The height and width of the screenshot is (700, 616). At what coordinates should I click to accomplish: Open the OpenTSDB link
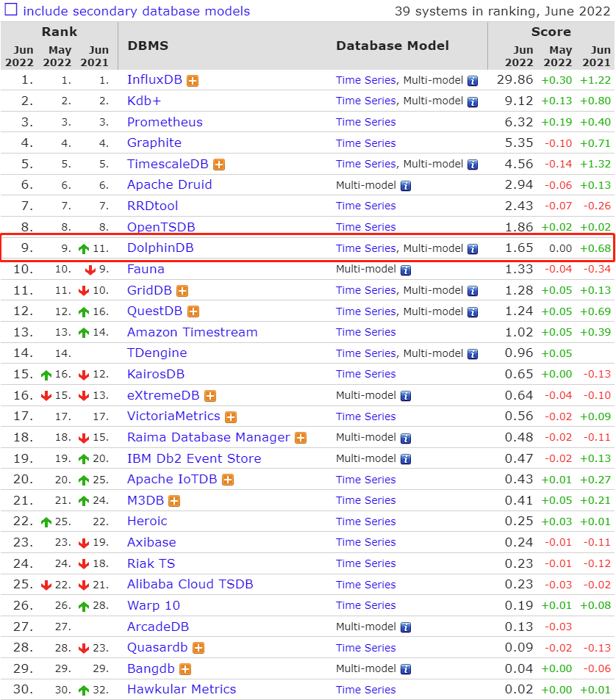click(161, 227)
